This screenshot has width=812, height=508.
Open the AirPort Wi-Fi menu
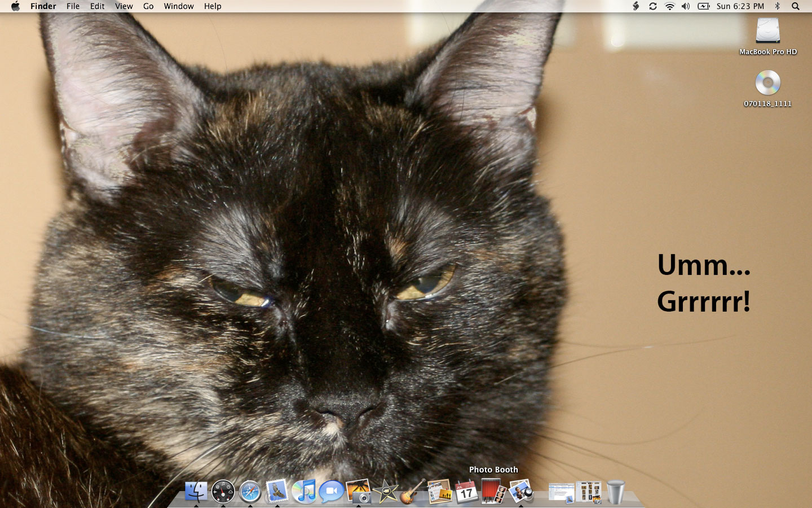click(669, 6)
